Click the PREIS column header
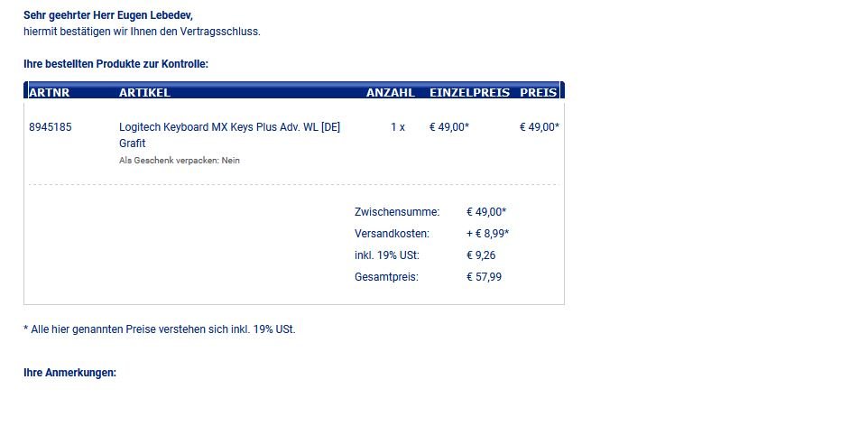This screenshot has width=868, height=426. (x=538, y=92)
